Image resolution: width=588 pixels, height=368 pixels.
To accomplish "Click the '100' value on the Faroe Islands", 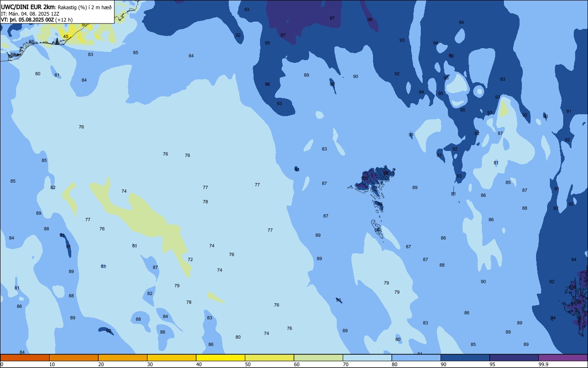I will (365, 178).
